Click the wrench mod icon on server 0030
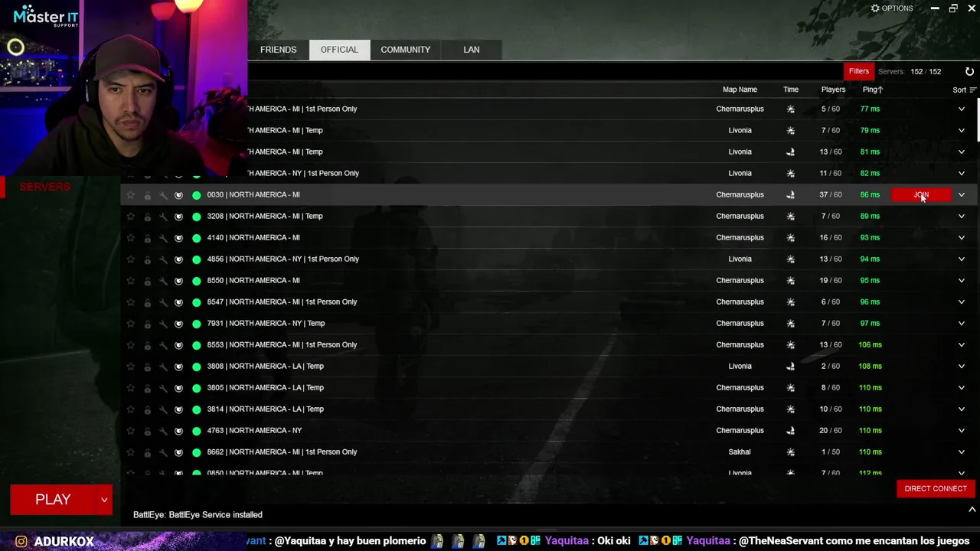 pyautogui.click(x=163, y=195)
